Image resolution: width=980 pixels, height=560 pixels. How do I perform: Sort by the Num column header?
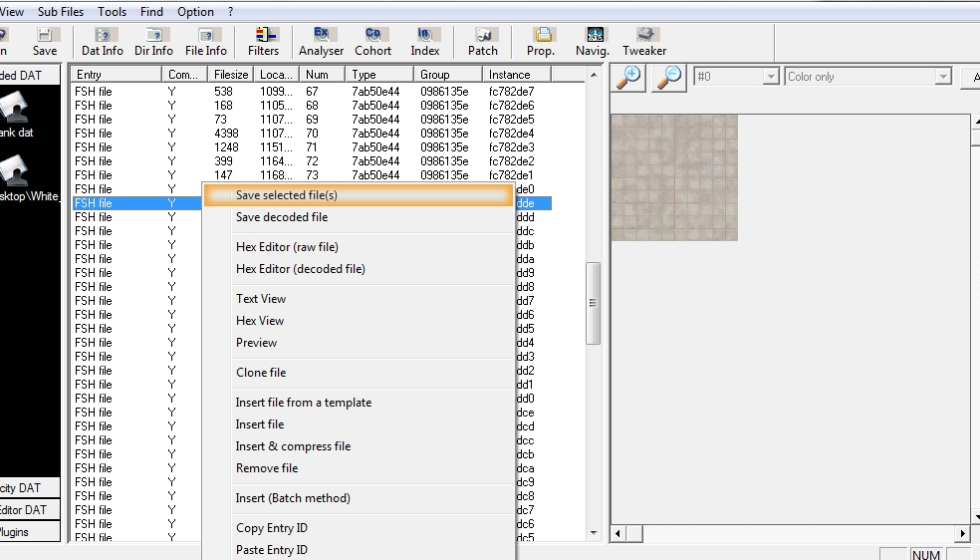click(x=322, y=75)
